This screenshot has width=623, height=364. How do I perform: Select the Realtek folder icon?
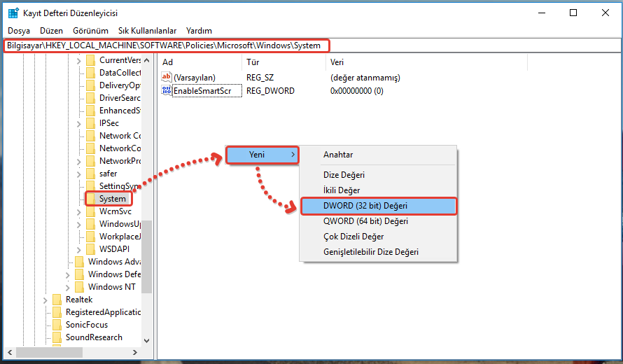(x=57, y=300)
